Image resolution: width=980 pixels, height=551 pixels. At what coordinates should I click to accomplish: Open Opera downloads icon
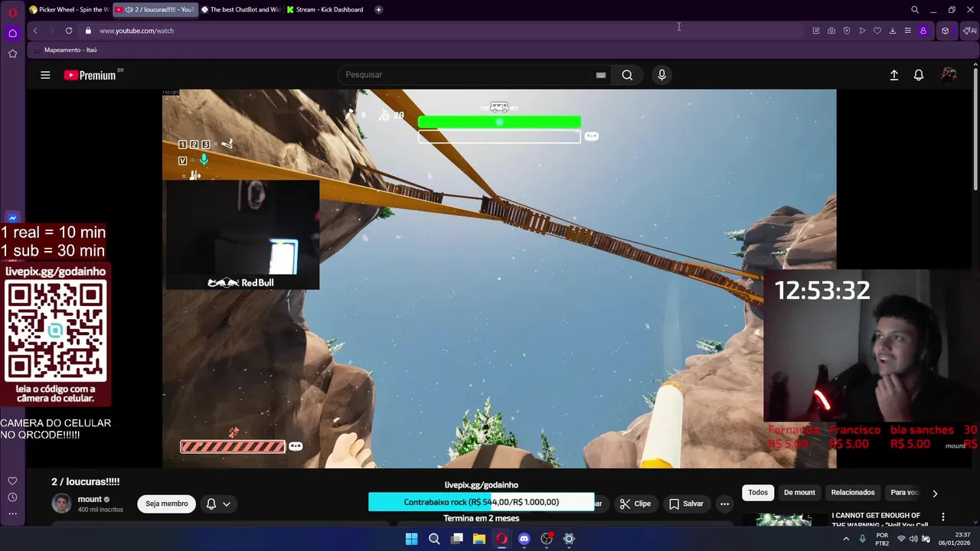click(893, 31)
